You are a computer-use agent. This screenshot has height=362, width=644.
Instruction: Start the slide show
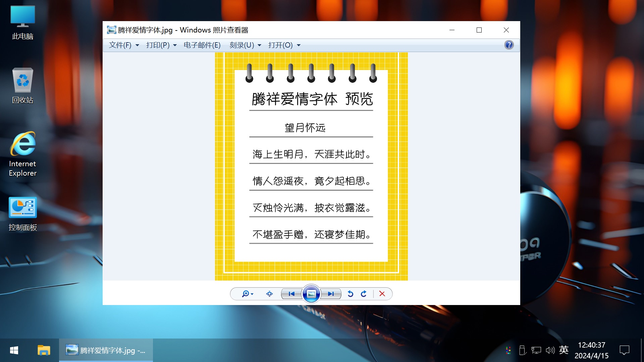311,294
